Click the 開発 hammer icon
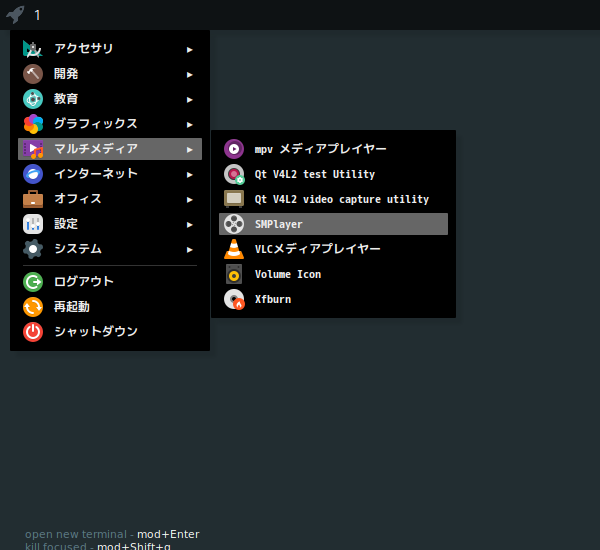 pyautogui.click(x=33, y=74)
